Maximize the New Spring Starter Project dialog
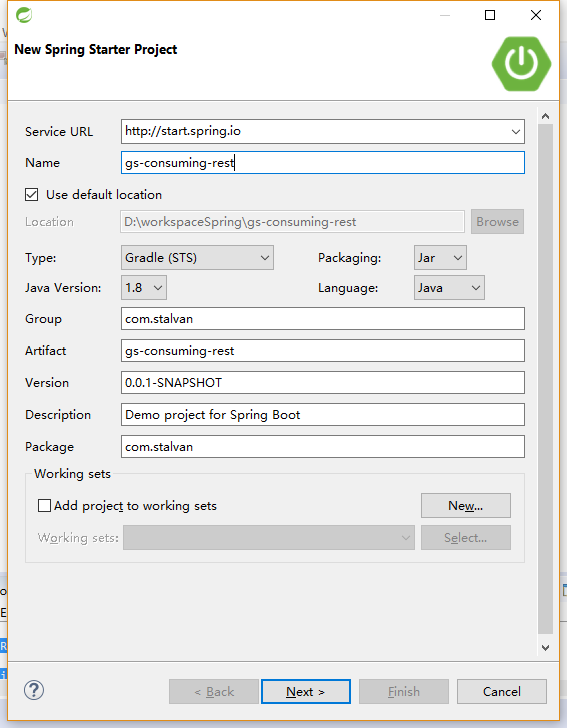Viewport: 567px width, 728px height. (x=490, y=15)
